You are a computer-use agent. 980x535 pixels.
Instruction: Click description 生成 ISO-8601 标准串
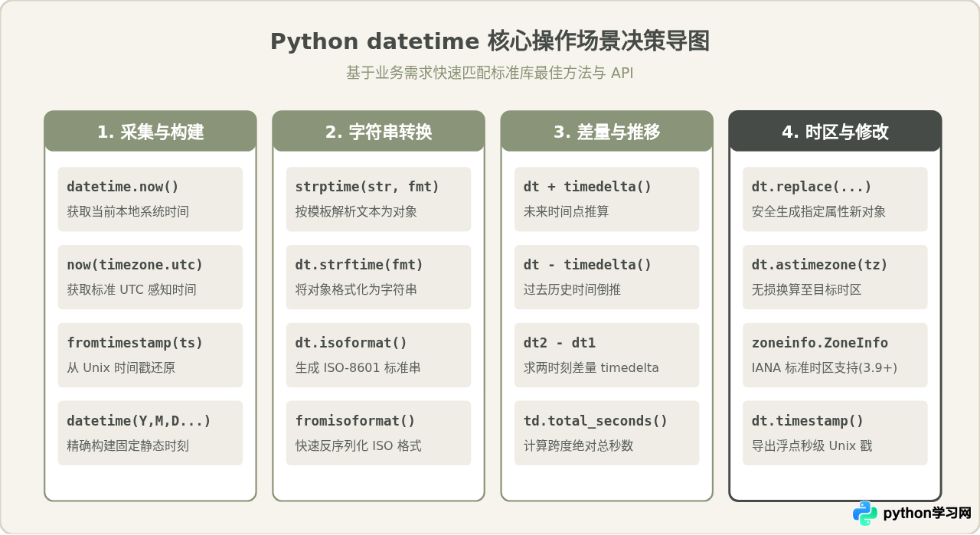(358, 368)
